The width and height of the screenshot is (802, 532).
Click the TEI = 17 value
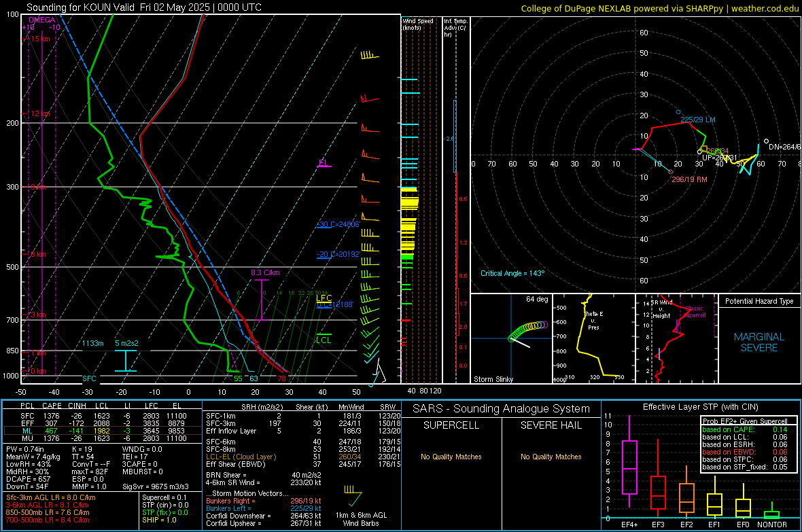point(135,457)
